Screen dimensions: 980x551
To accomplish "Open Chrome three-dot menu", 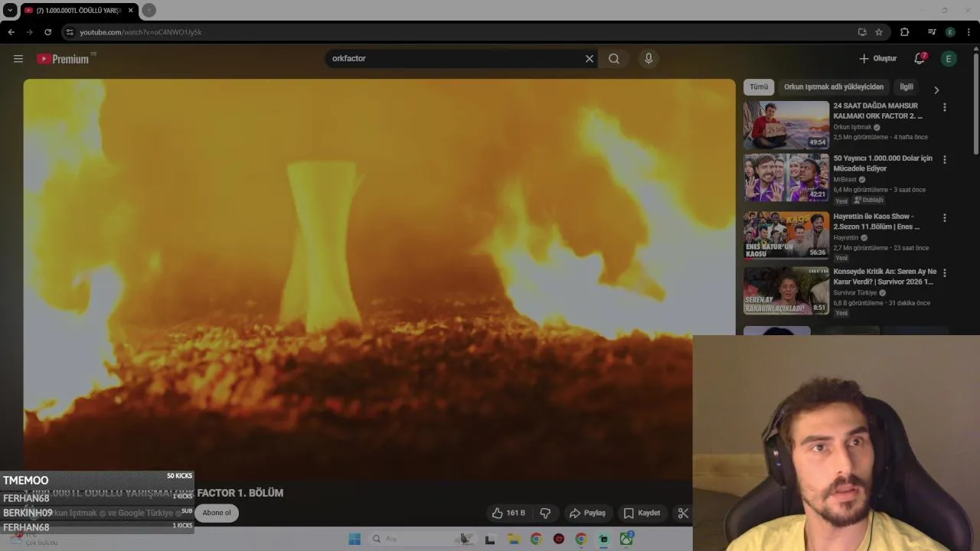I will (969, 32).
